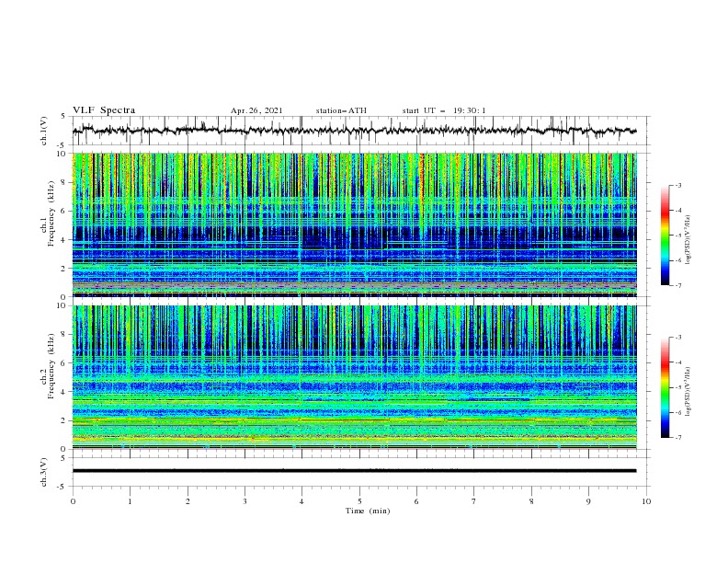Click the 4 kHz tick of ch.1 spectrogram
The height and width of the screenshot is (563, 728).
pyautogui.click(x=64, y=240)
